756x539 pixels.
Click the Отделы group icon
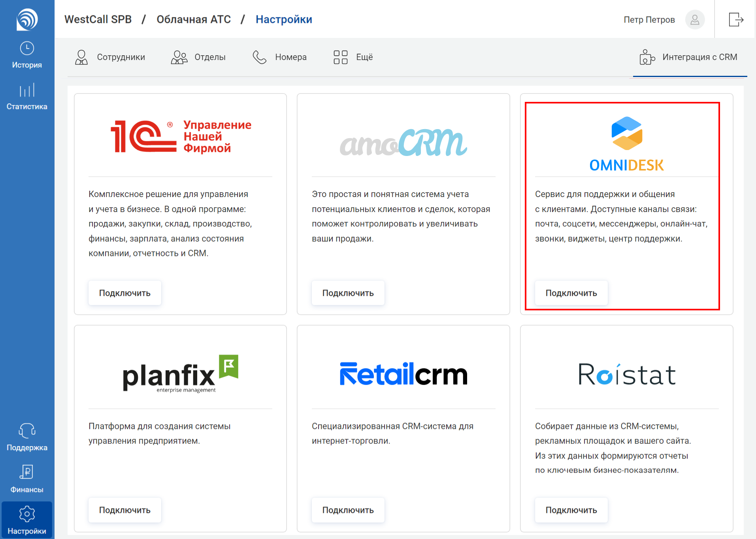pyautogui.click(x=179, y=57)
